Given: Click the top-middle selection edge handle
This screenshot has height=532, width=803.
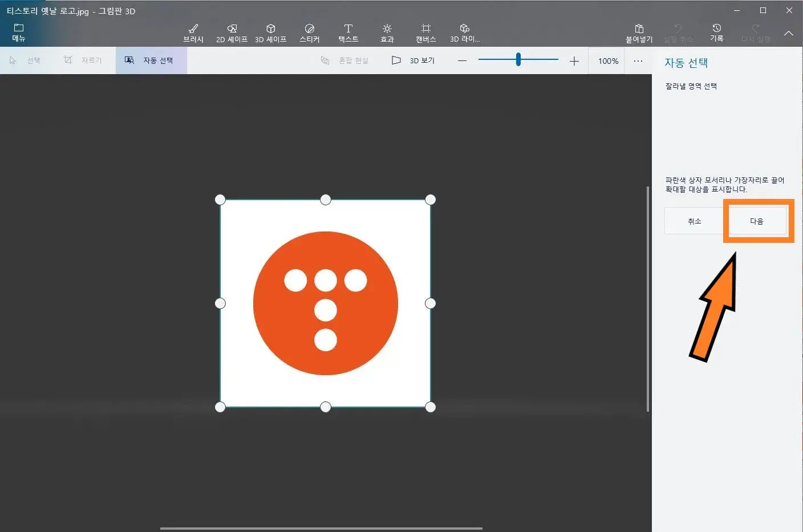Looking at the screenshot, I should (x=326, y=200).
